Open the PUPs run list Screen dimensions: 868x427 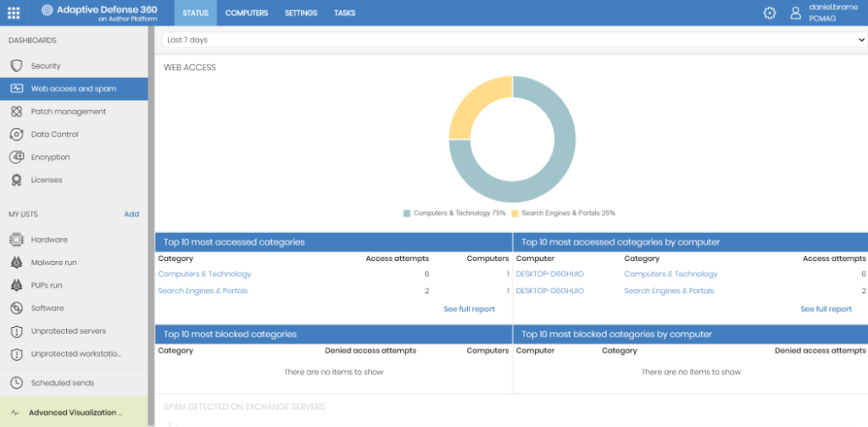[74, 286]
